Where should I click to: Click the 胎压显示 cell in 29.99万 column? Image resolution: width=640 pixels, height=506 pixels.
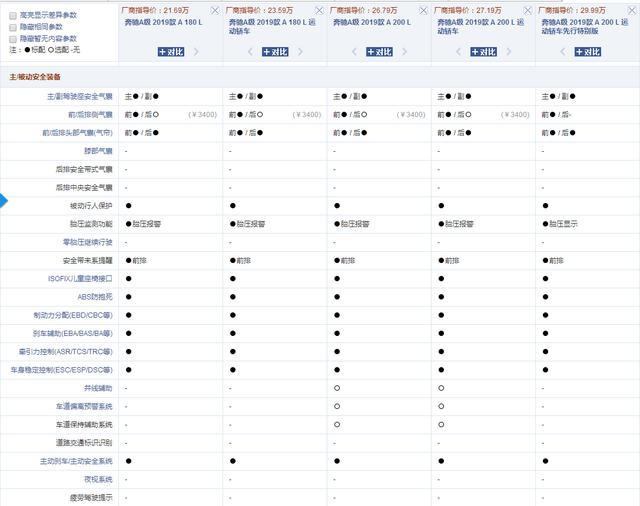pos(560,224)
